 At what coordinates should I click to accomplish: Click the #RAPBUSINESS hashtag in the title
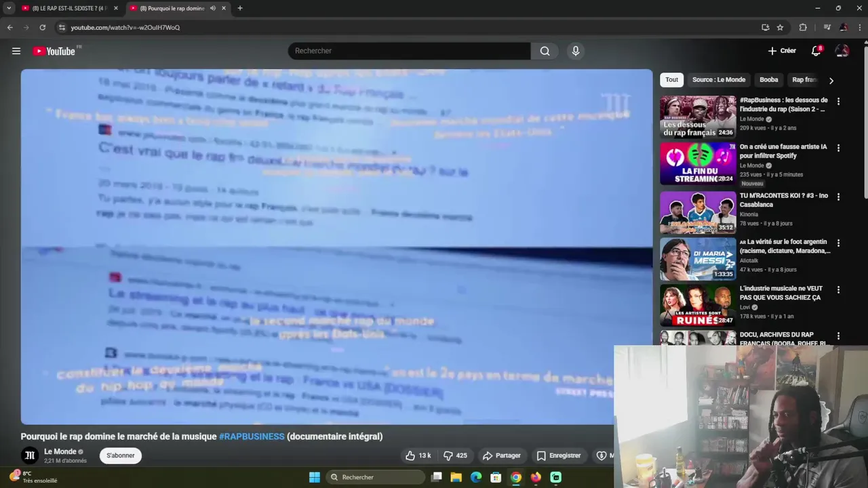click(x=252, y=436)
